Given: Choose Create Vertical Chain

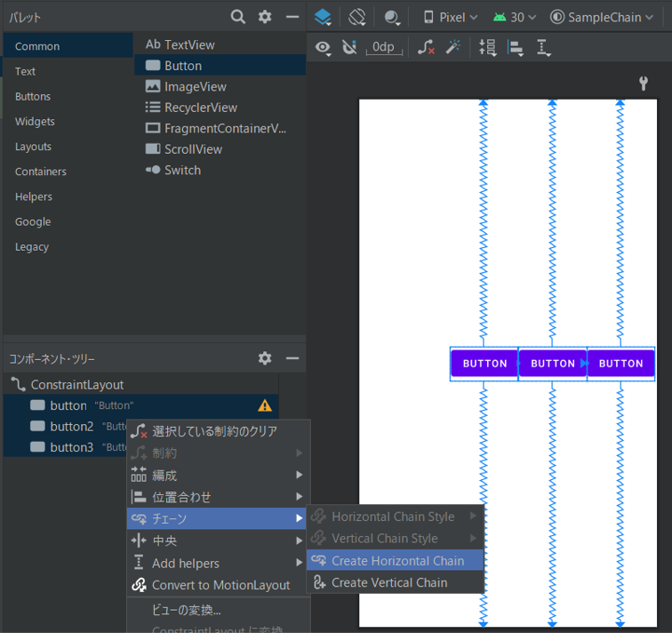Looking at the screenshot, I should coord(396,582).
